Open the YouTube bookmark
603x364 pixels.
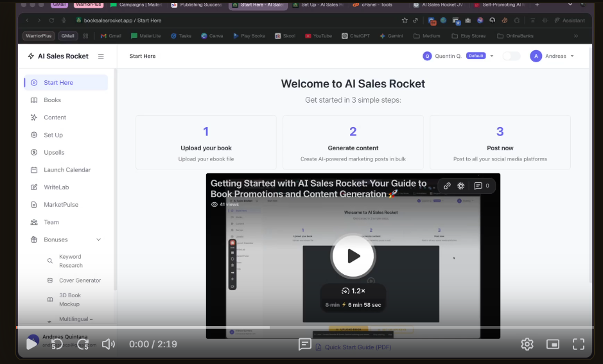click(319, 36)
